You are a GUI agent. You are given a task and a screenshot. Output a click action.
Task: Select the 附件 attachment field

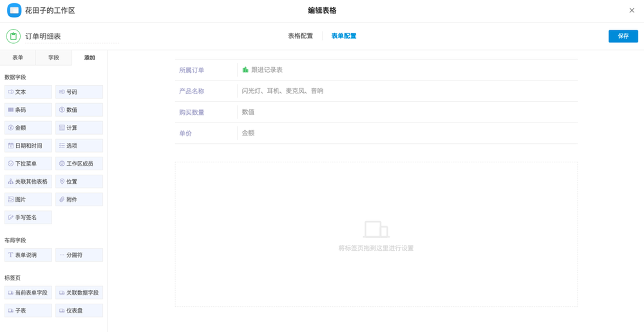coord(79,200)
